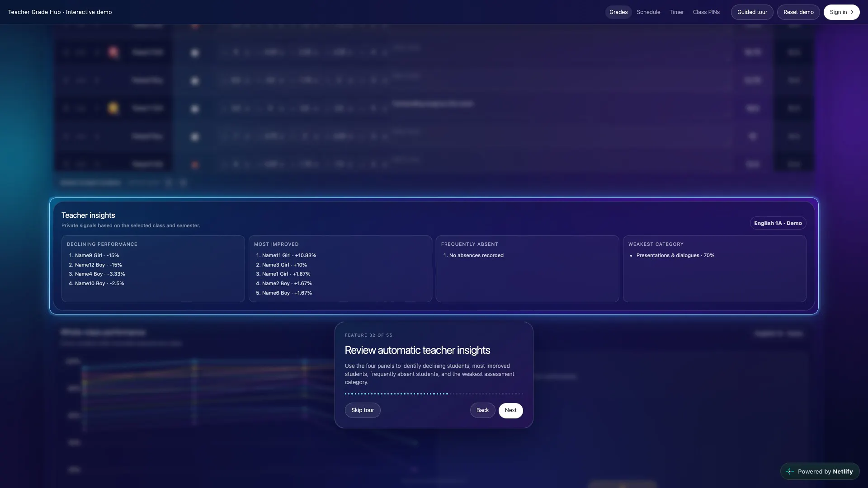Click the tour progress dots bar
Image resolution: width=868 pixels, height=488 pixels.
coord(434,394)
